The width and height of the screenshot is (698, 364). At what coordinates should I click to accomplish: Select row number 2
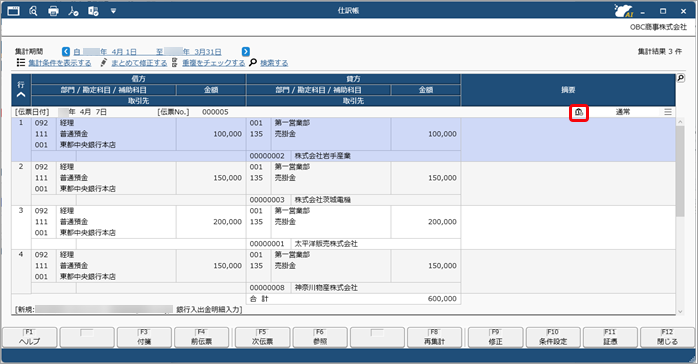(21, 167)
